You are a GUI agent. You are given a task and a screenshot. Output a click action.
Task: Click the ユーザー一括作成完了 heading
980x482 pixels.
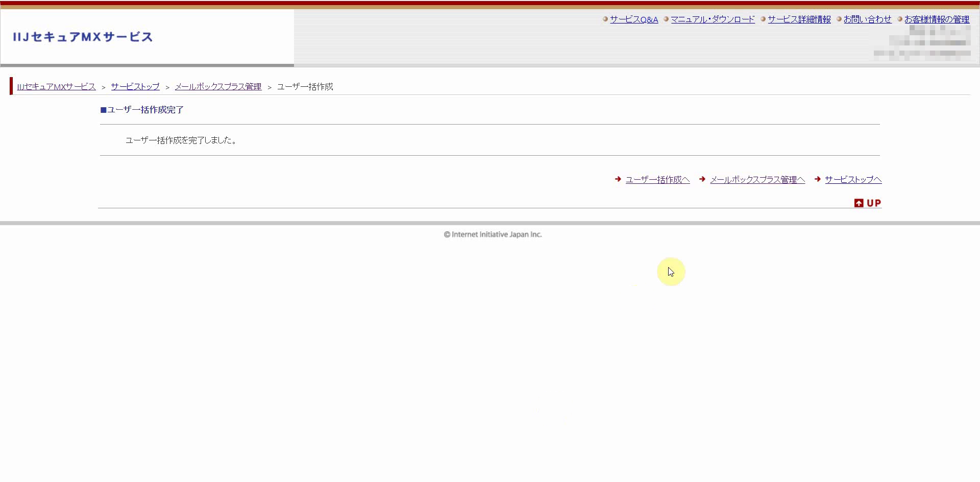click(142, 110)
